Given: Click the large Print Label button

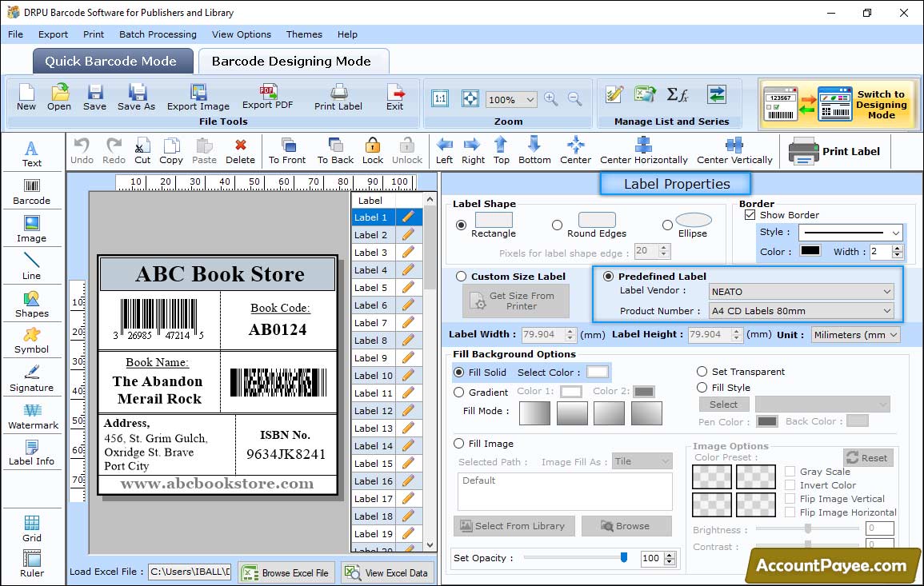Looking at the screenshot, I should tap(834, 151).
